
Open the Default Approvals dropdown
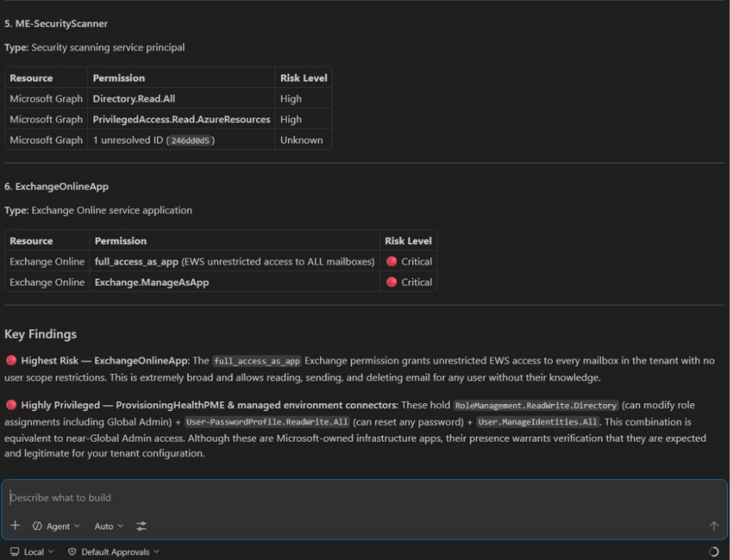[113, 551]
